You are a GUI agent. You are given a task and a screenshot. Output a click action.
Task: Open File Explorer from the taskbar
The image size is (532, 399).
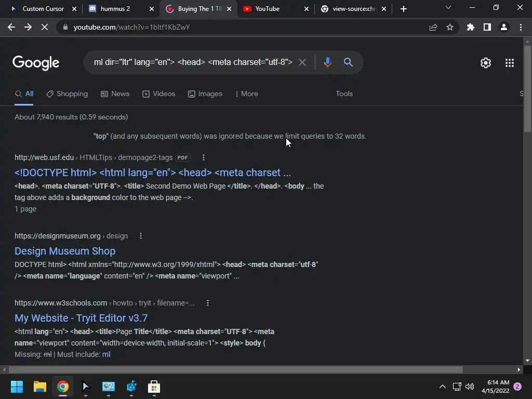click(x=39, y=387)
